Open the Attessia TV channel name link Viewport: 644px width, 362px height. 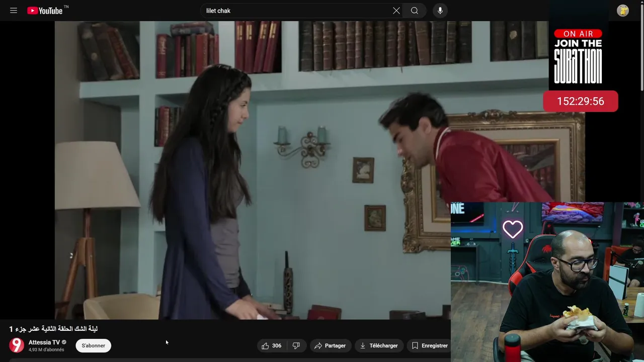pos(44,342)
